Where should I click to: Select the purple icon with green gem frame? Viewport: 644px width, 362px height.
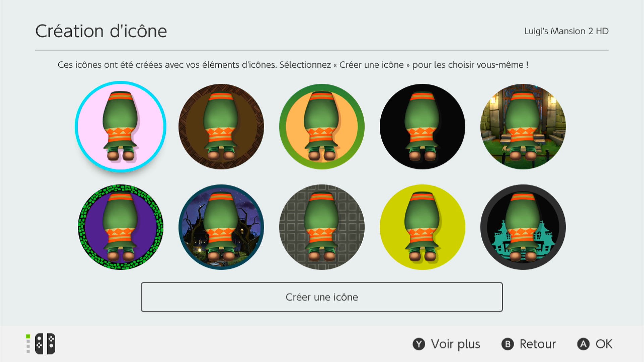[120, 227]
